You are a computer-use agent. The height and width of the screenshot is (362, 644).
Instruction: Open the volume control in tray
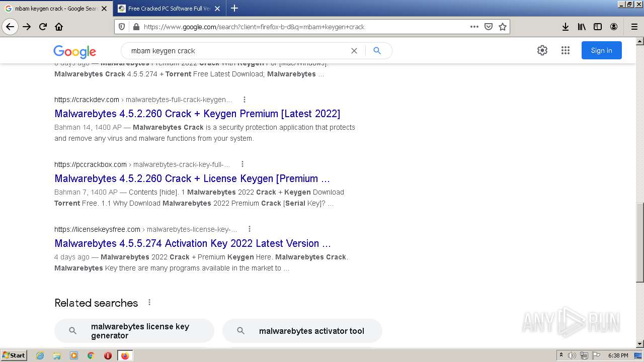tap(572, 355)
